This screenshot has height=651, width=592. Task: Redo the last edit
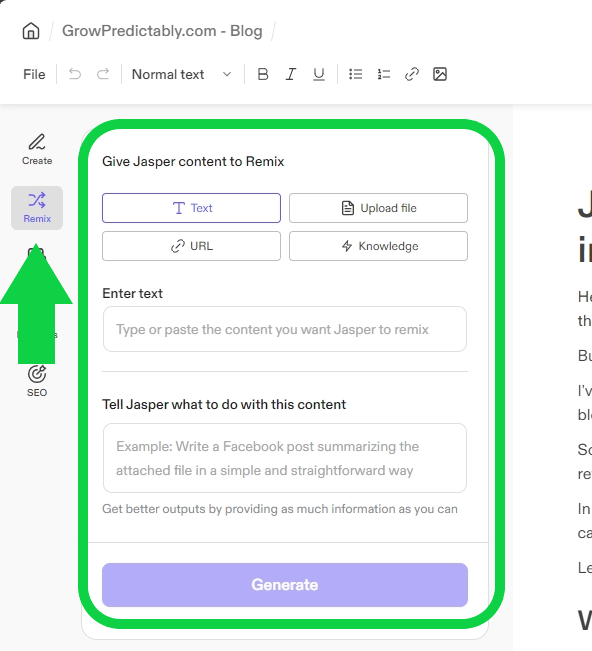coord(103,74)
